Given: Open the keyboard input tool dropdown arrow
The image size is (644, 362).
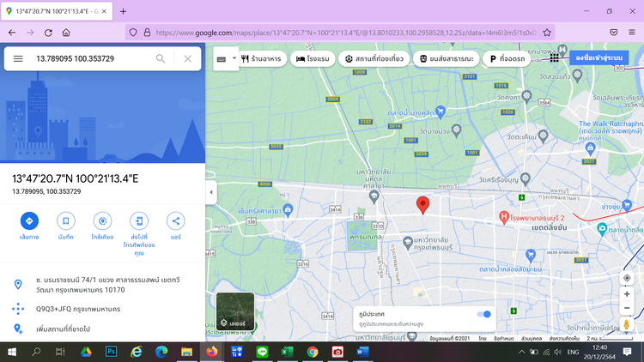Looking at the screenshot, I should tap(234, 58).
